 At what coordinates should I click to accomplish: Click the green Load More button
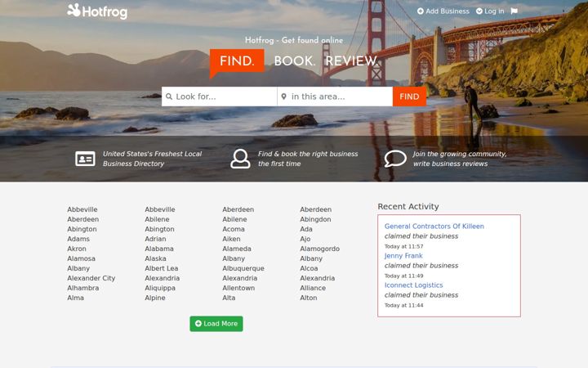(x=216, y=324)
